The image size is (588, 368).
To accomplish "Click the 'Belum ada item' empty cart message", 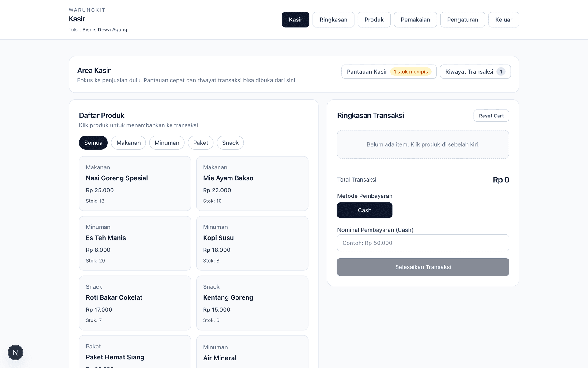I will (423, 144).
